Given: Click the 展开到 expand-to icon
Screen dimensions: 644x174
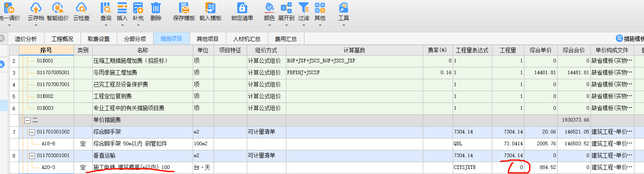Looking at the screenshot, I should pos(286,8).
